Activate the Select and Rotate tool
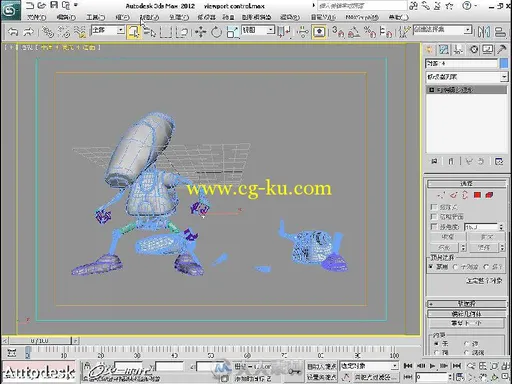512x384 pixels. 216,32
